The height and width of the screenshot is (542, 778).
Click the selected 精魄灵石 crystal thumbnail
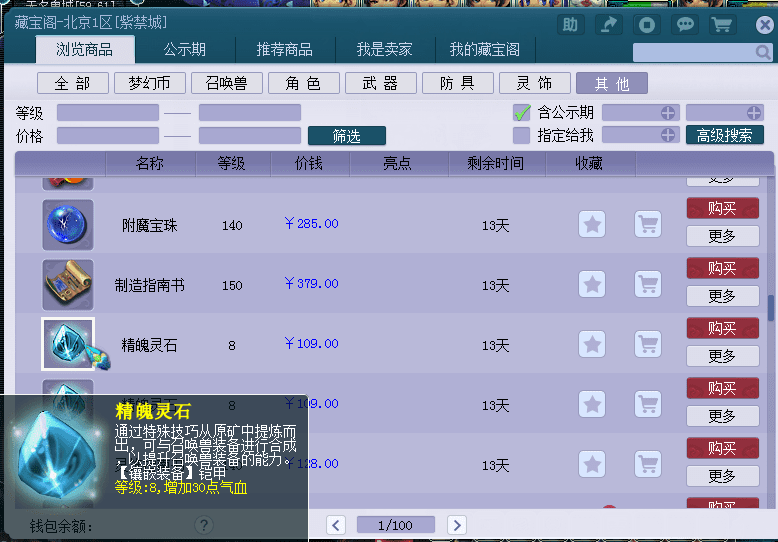click(x=68, y=344)
